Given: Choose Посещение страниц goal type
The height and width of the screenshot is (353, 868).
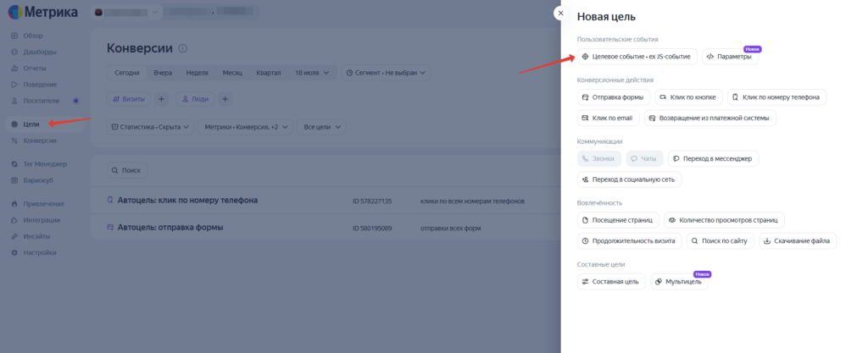Looking at the screenshot, I should click(618, 220).
